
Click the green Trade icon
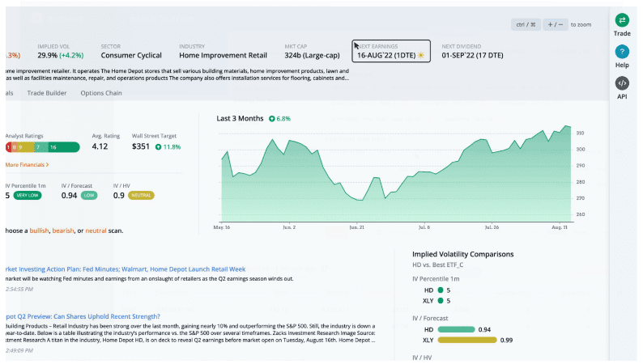[622, 20]
